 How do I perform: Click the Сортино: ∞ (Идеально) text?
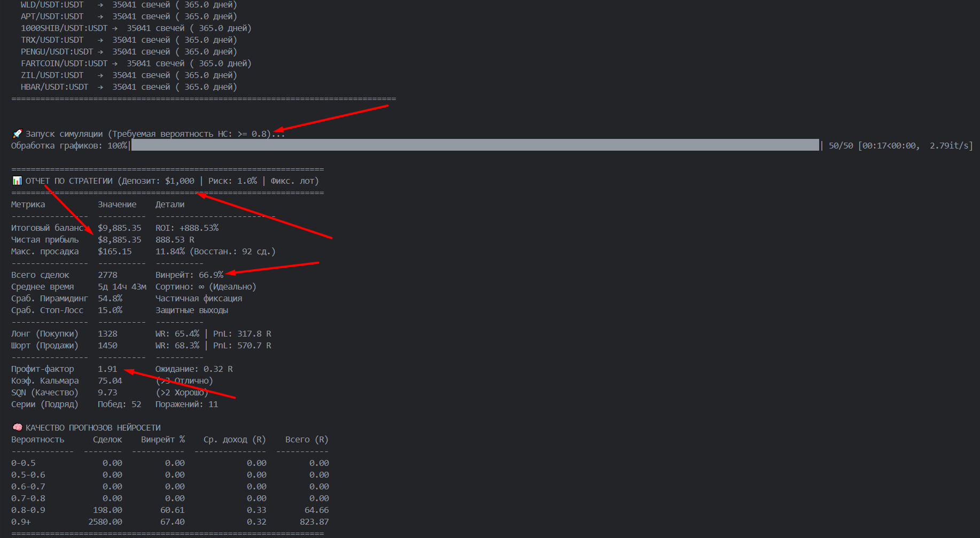click(x=206, y=287)
